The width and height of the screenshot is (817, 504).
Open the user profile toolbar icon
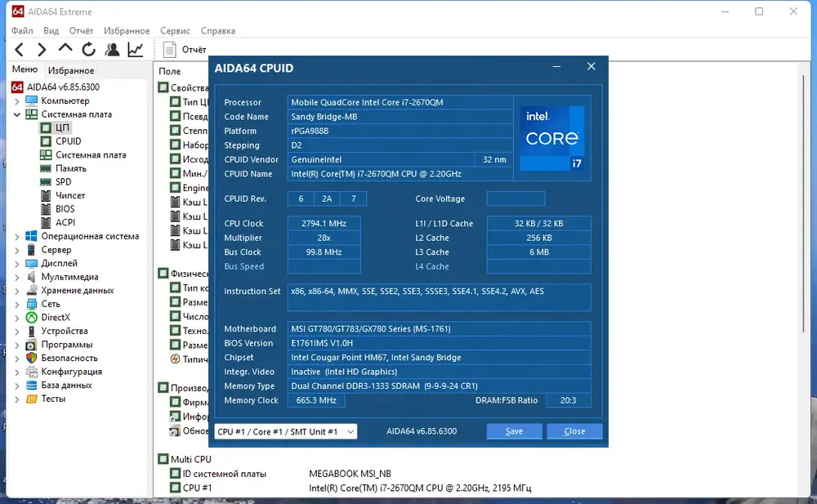pyautogui.click(x=112, y=50)
